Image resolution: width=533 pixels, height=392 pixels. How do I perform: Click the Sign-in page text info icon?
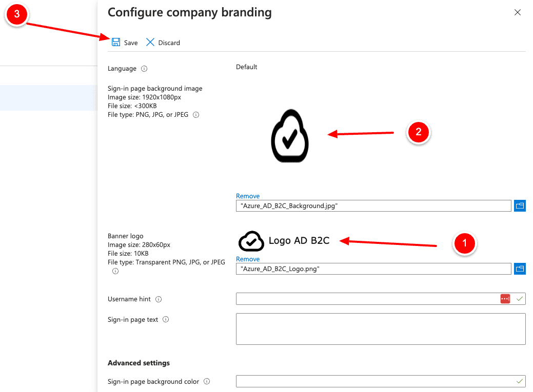point(165,319)
